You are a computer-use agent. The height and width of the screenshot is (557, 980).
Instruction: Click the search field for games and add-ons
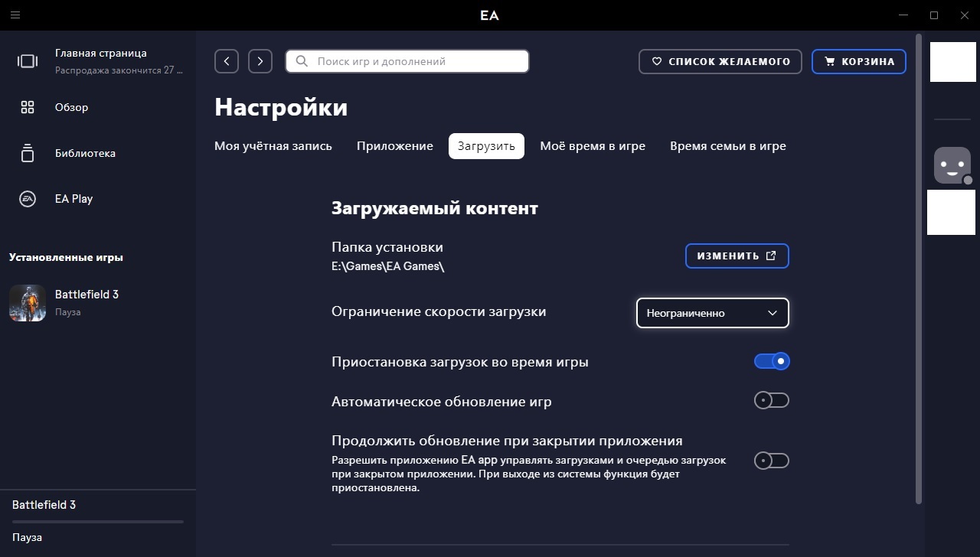[407, 61]
